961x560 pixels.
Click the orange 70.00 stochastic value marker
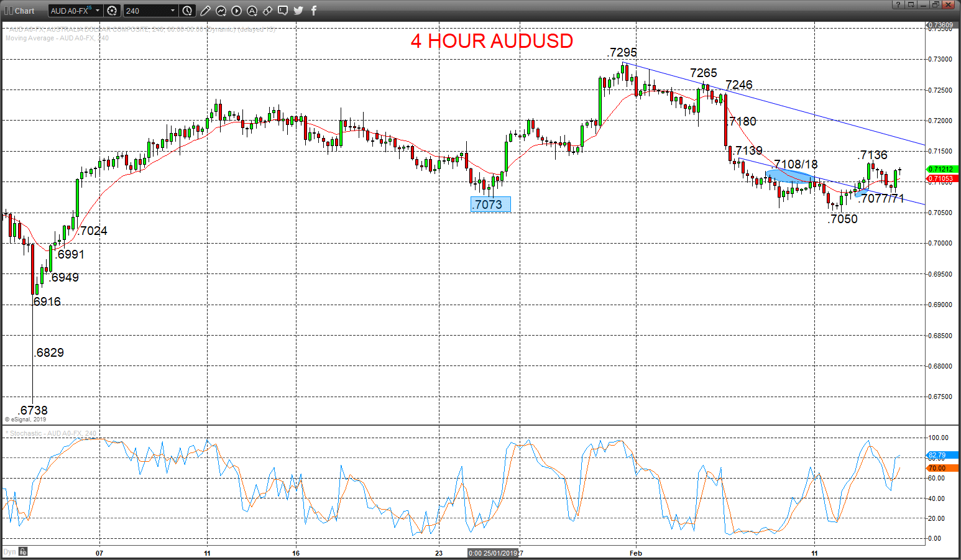(942, 468)
